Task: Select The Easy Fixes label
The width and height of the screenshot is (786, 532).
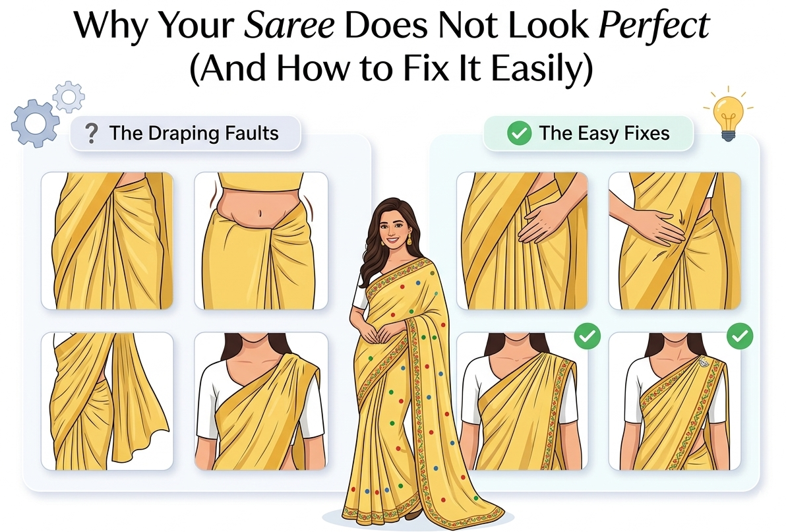Action: coord(604,133)
